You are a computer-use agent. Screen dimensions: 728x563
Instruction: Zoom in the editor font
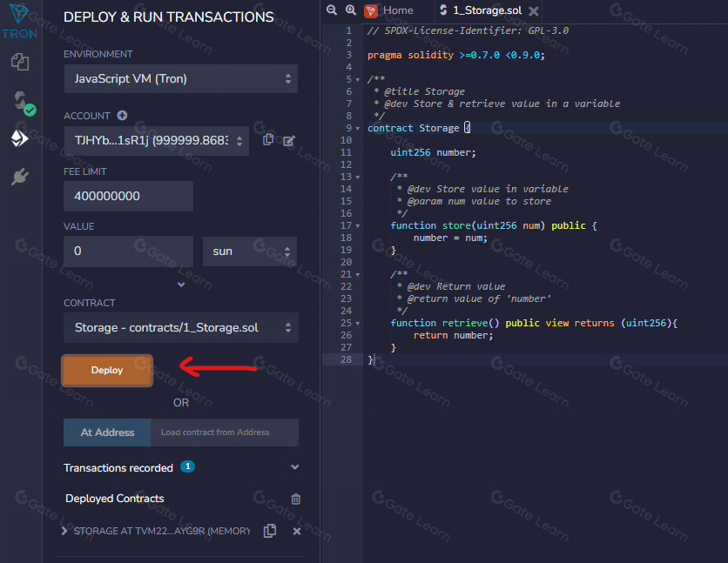tap(350, 10)
